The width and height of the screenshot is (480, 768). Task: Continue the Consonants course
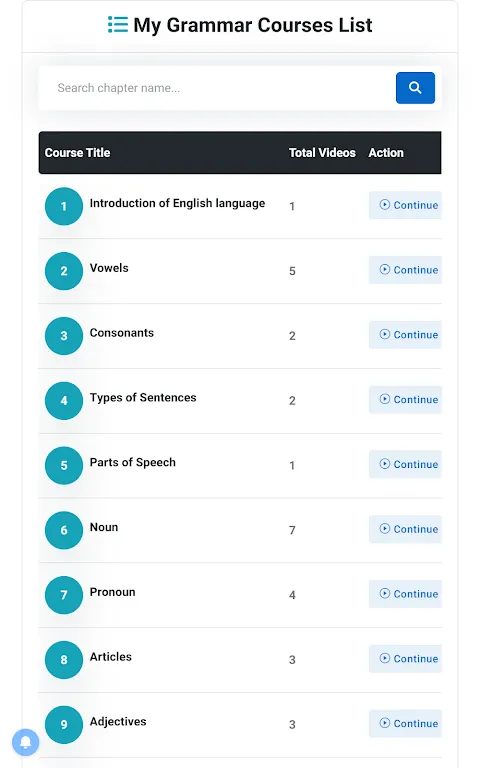point(405,335)
